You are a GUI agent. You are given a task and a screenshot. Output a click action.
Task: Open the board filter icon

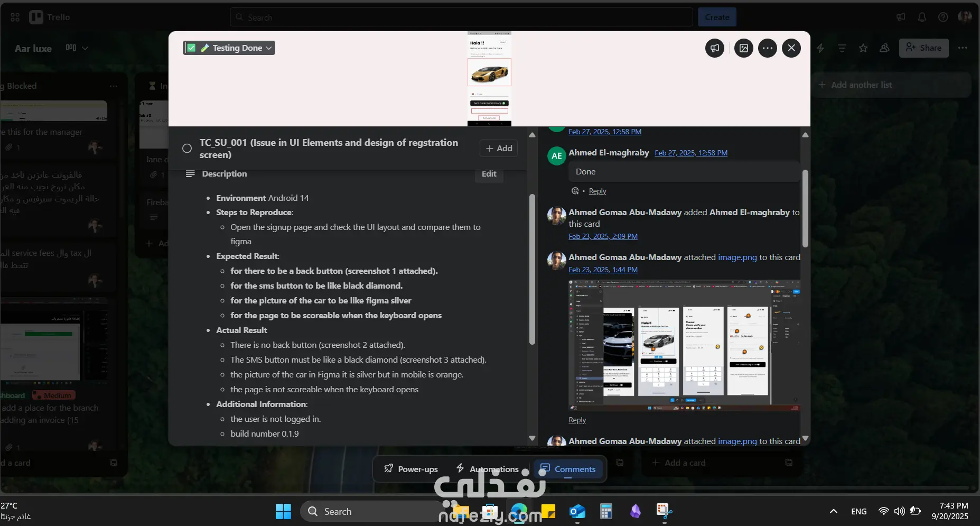point(842,48)
